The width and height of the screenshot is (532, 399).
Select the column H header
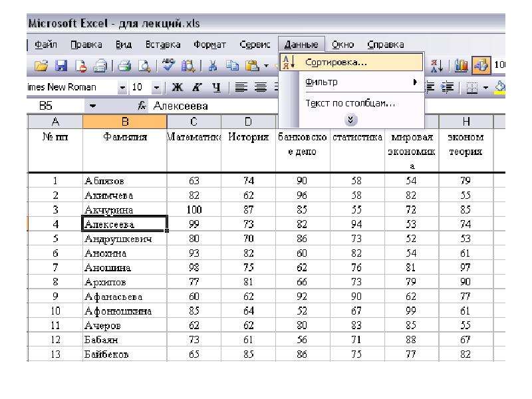point(466,122)
